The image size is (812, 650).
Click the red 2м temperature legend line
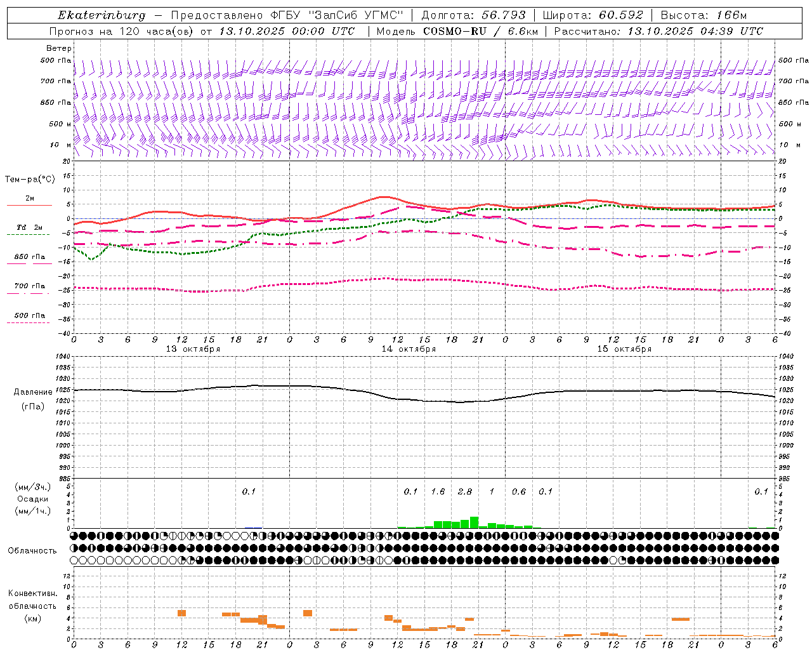[x=29, y=205]
